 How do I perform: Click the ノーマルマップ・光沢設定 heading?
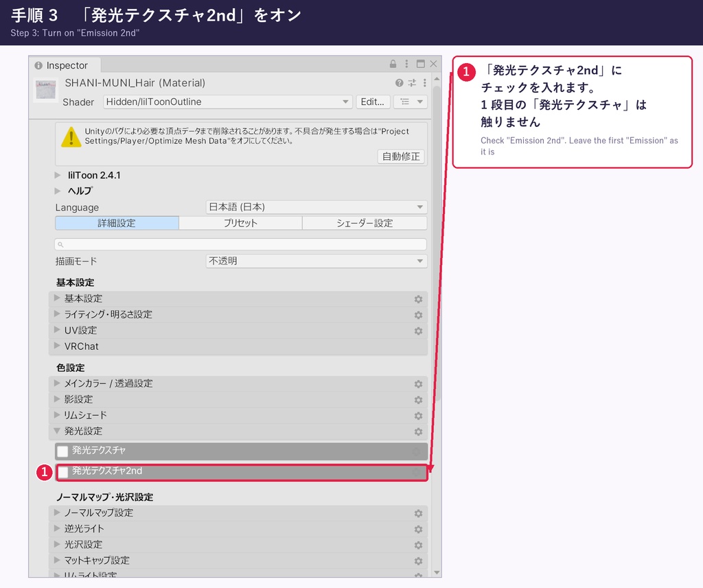click(x=105, y=497)
